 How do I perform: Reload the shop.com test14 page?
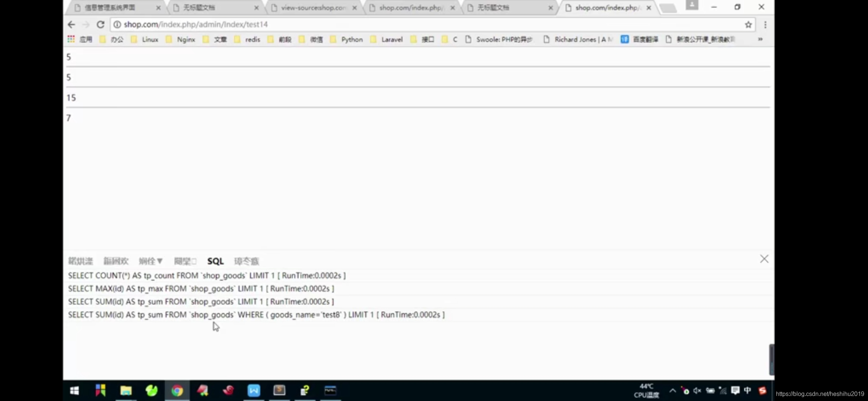coord(100,25)
